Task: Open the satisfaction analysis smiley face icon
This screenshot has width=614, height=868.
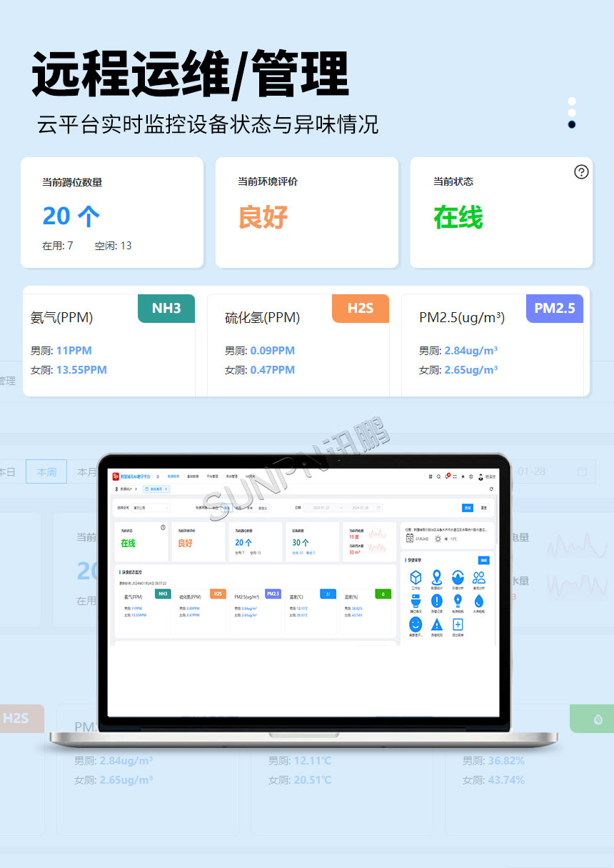Action: coord(416,624)
